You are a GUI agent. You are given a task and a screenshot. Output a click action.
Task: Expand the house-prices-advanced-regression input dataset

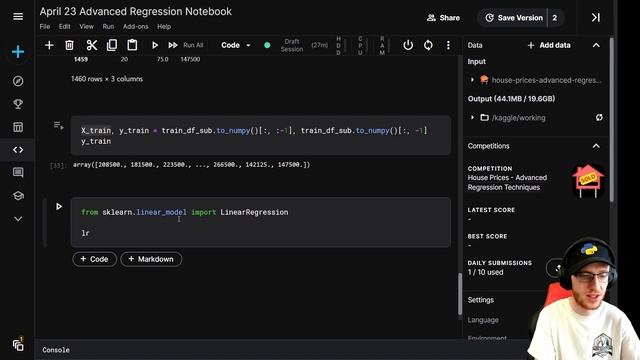[472, 80]
